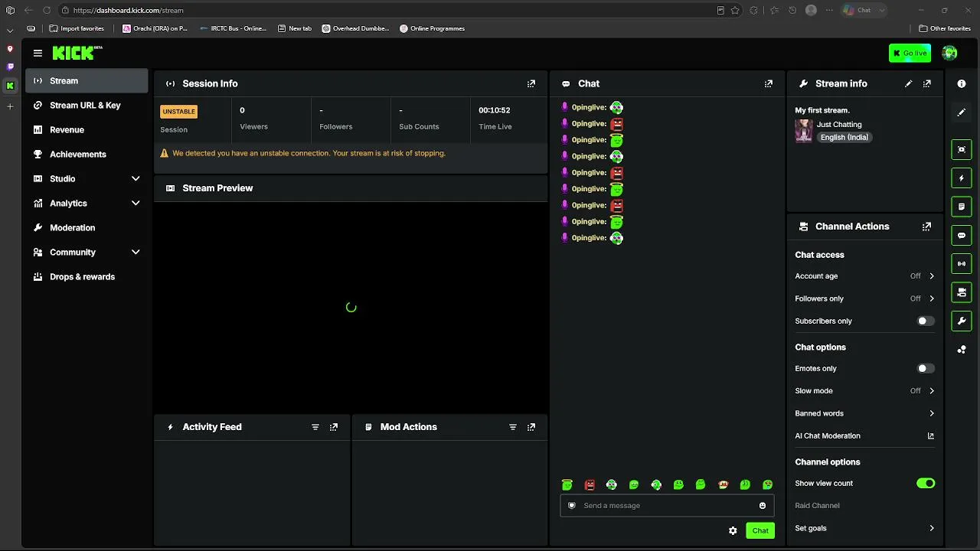This screenshot has height=551, width=980.
Task: Pop out the Activity Feed panel
Action: click(334, 427)
